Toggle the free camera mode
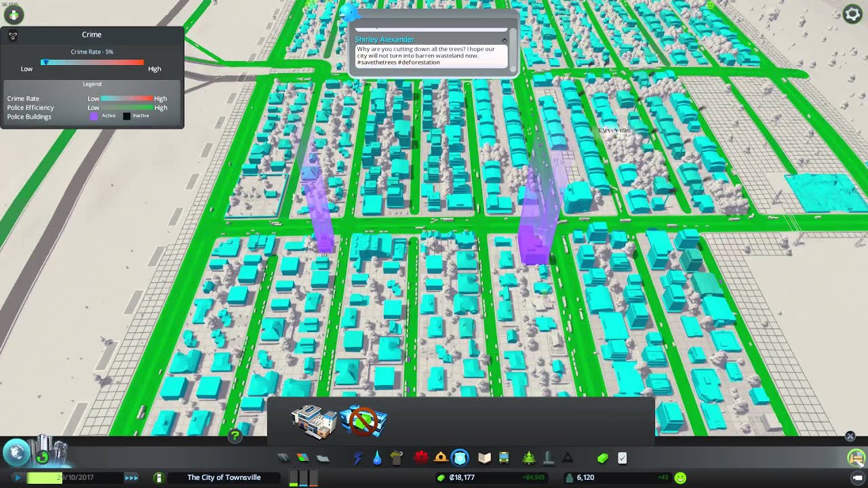 856,478
